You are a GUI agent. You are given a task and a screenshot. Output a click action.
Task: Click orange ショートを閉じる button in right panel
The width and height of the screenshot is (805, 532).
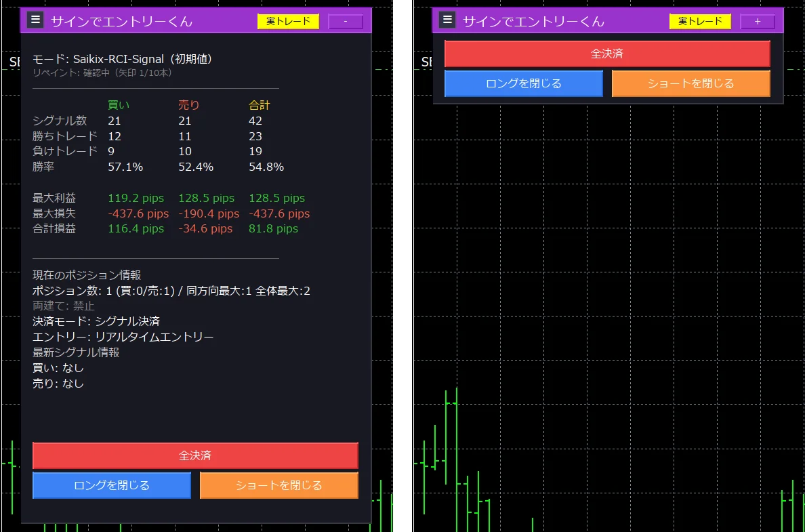click(691, 84)
